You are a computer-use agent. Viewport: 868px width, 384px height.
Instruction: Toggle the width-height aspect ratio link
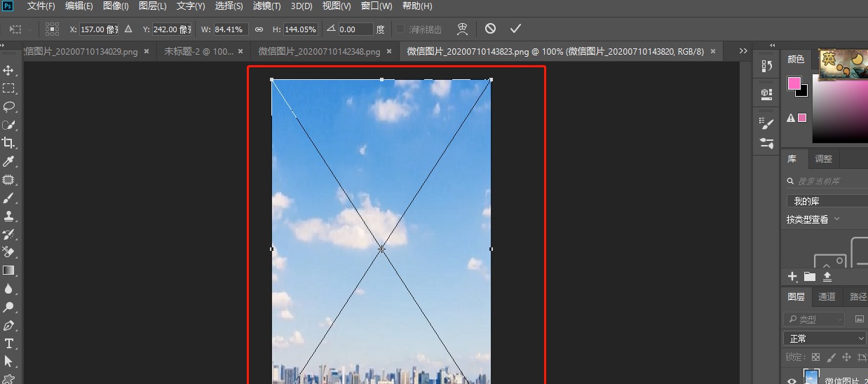[x=259, y=29]
